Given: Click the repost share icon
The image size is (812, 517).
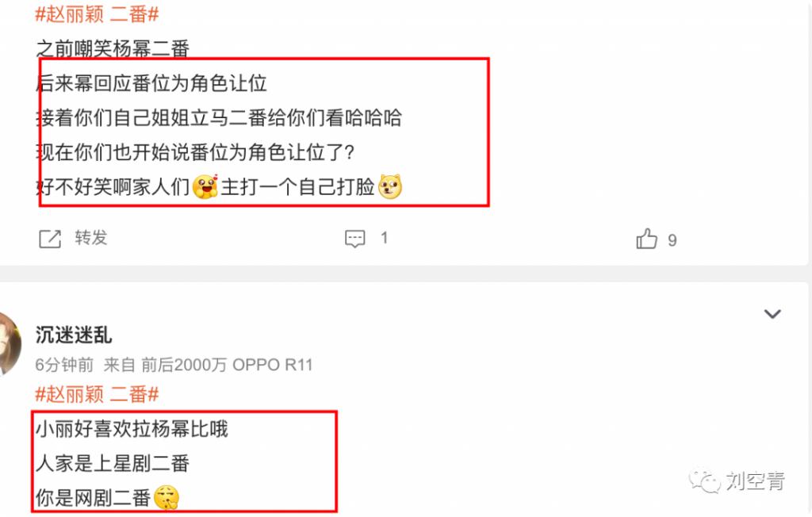Looking at the screenshot, I should coord(50,239).
